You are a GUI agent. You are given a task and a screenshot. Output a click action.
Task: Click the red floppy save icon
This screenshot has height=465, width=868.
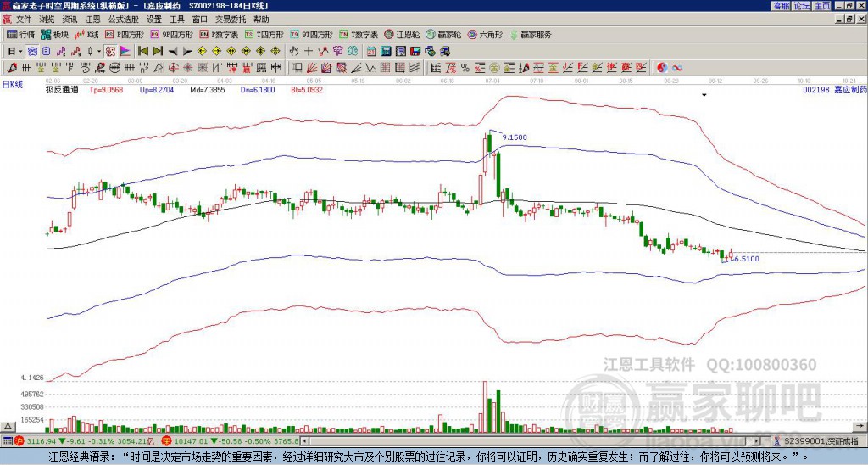(415, 51)
